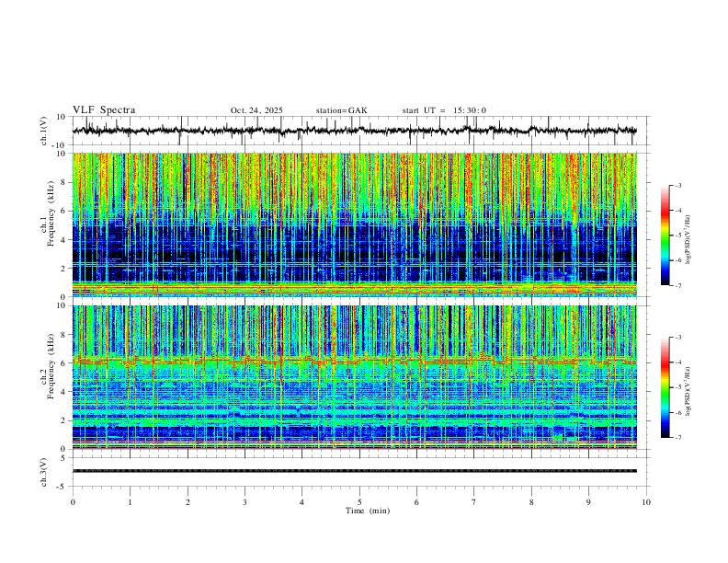Click time axis tick label "9"
Screen dimensions: 728x563
coord(588,502)
